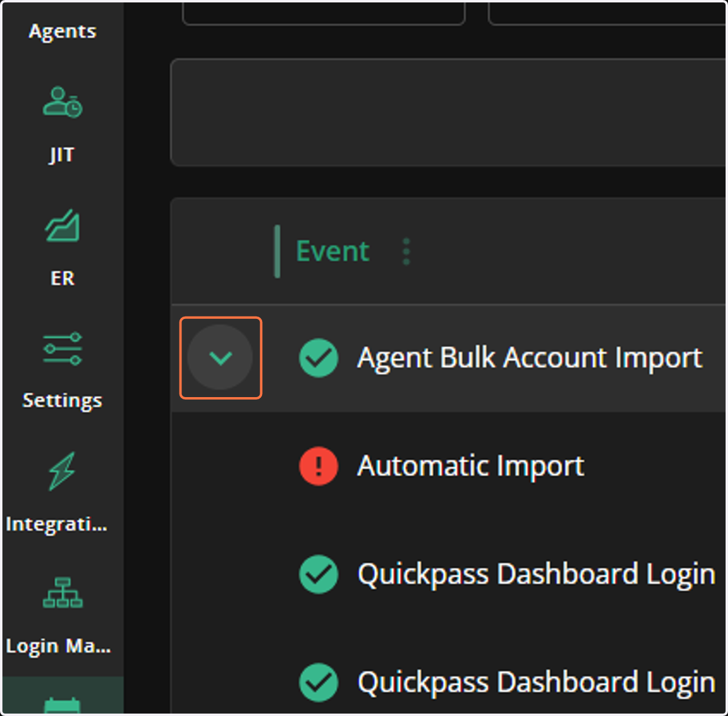Open the JIT section icon
Image resolution: width=728 pixels, height=716 pixels.
[62, 102]
